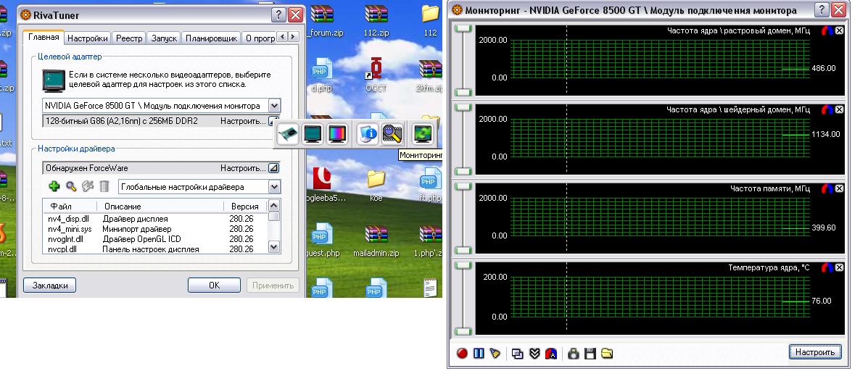
Task: Click help question mark in RivaTuner title bar
Action: point(280,15)
